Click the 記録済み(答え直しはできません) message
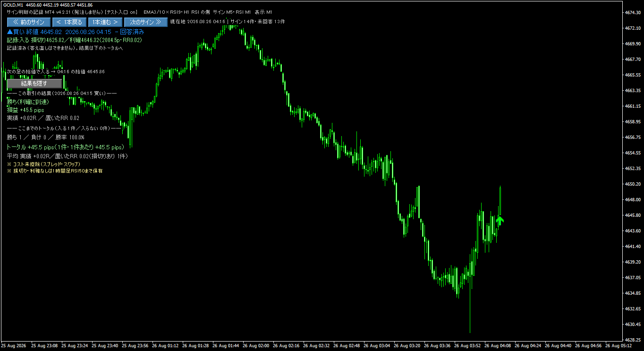Viewport: 644px width, 351px height. [x=65, y=48]
